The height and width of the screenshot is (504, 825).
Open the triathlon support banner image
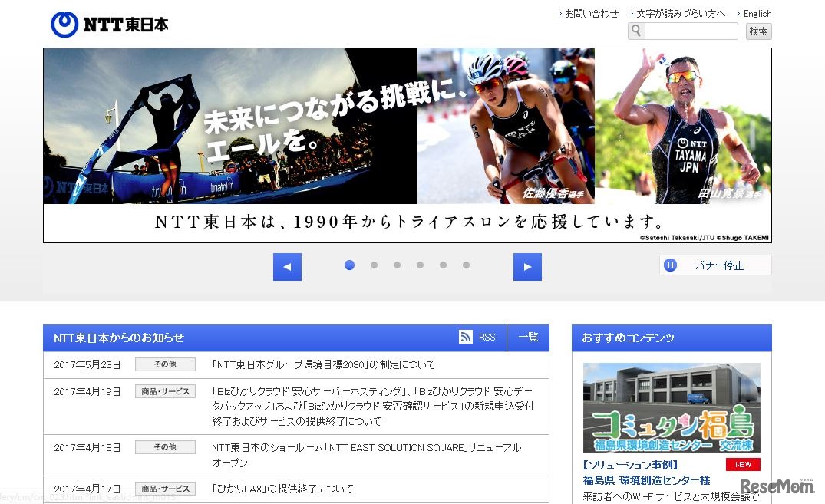tap(408, 145)
